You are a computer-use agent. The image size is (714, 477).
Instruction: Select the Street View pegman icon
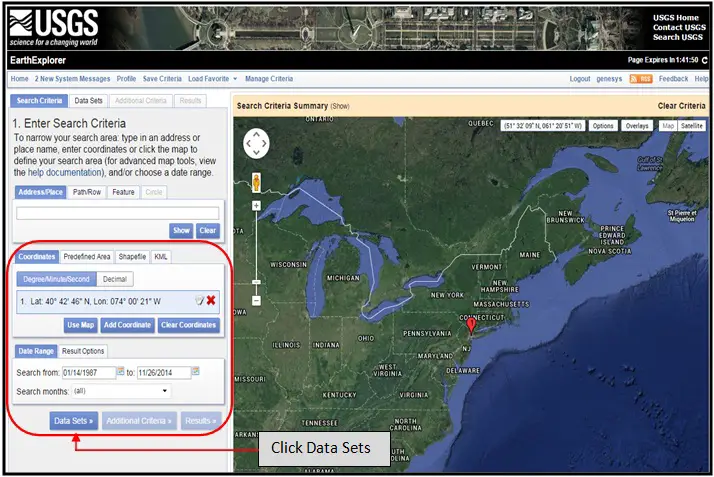256,183
